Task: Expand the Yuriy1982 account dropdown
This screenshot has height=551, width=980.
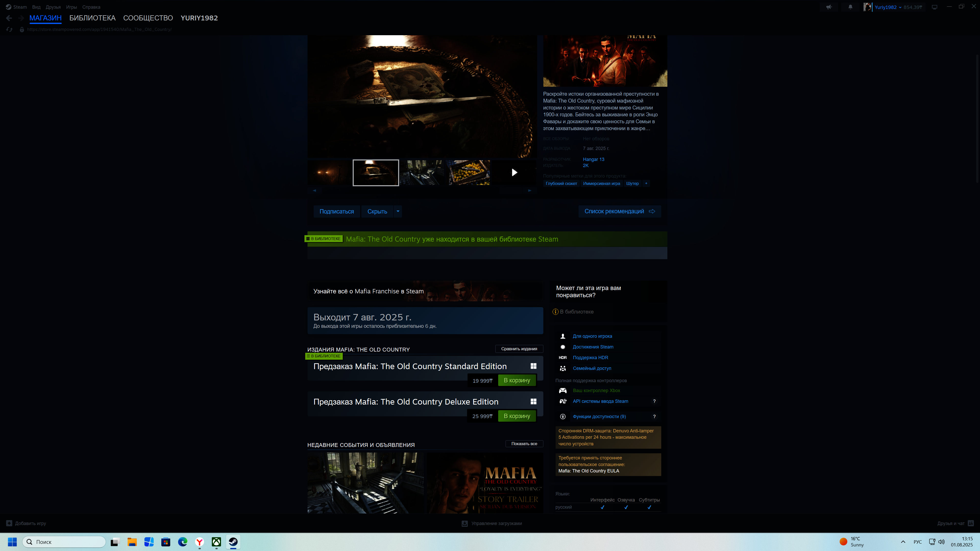Action: 900,7
